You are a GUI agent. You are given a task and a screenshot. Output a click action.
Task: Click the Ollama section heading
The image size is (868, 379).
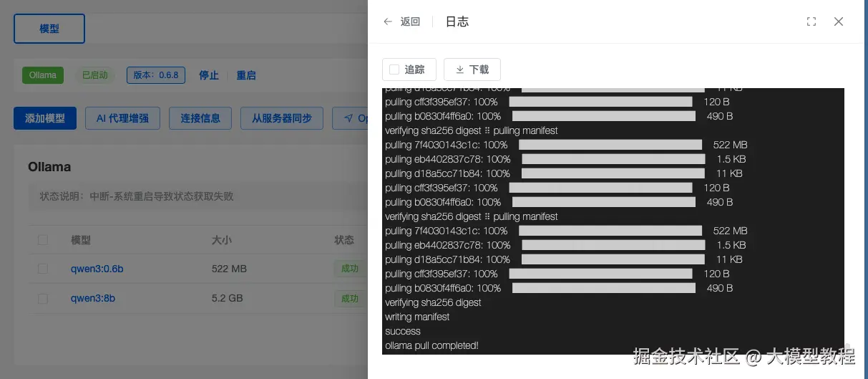point(49,167)
